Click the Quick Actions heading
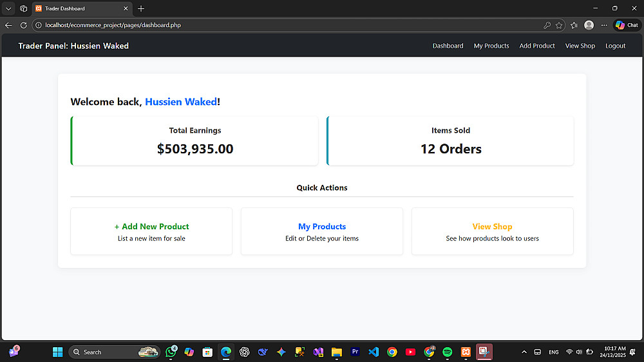Screen dimensions: 644x362 tap(322, 188)
